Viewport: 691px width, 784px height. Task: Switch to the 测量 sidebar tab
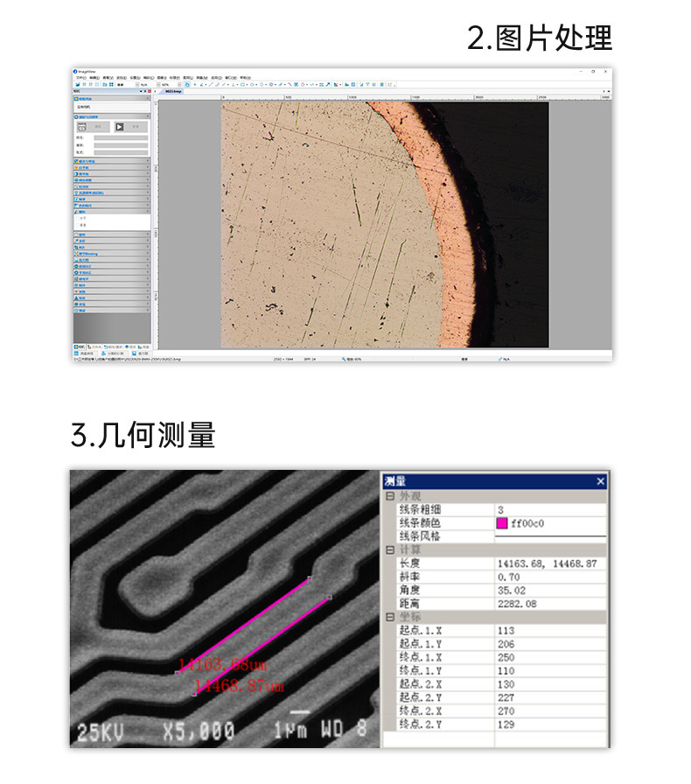(x=143, y=347)
